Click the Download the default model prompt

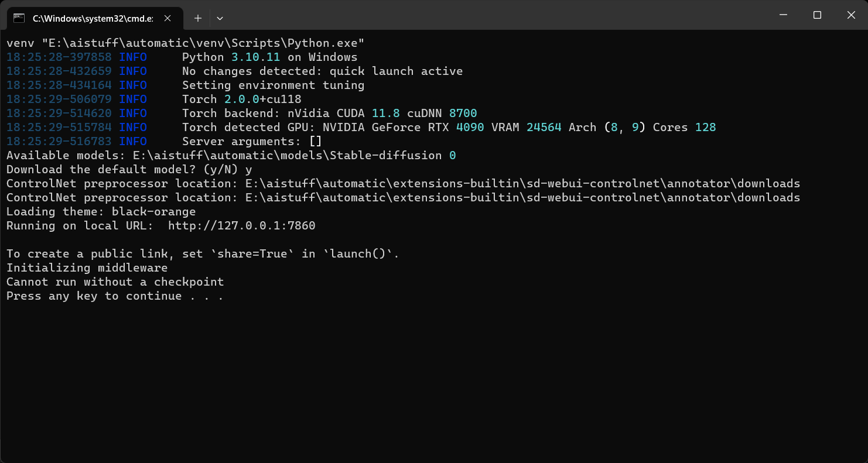[x=129, y=169]
